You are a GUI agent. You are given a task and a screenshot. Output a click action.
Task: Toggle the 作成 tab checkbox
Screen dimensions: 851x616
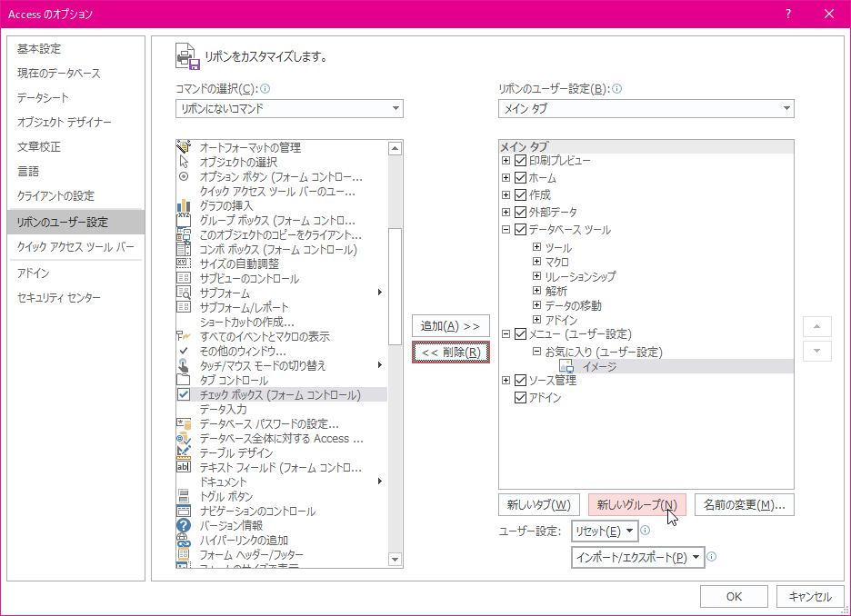coord(520,194)
